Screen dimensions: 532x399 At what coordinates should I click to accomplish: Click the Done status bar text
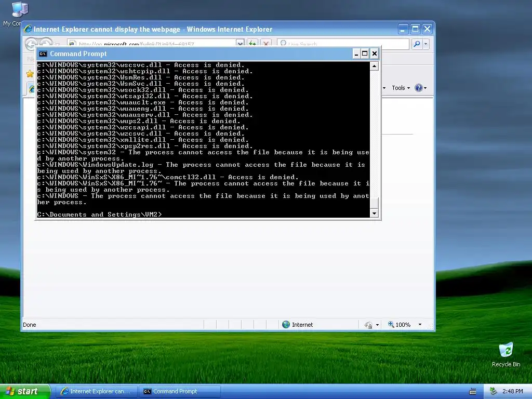click(30, 325)
